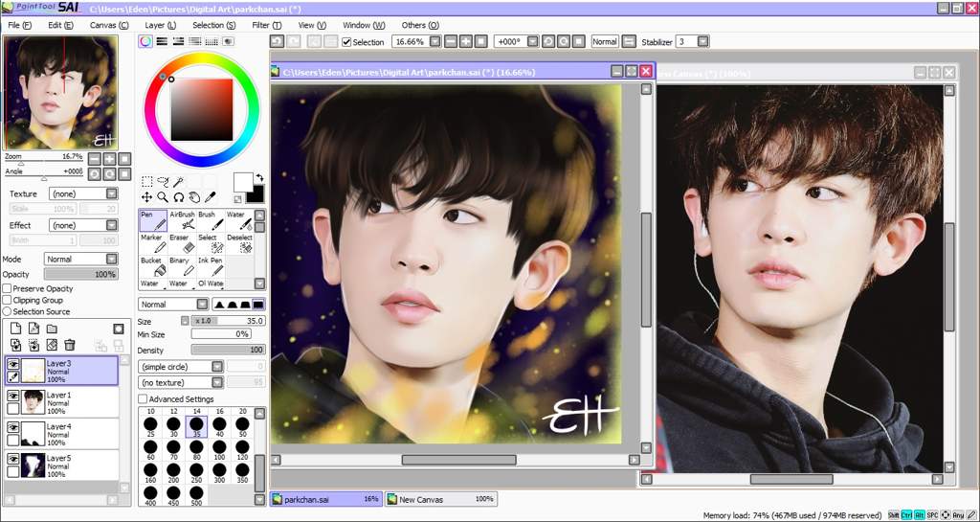
Task: Activate the Move tool
Action: (146, 197)
